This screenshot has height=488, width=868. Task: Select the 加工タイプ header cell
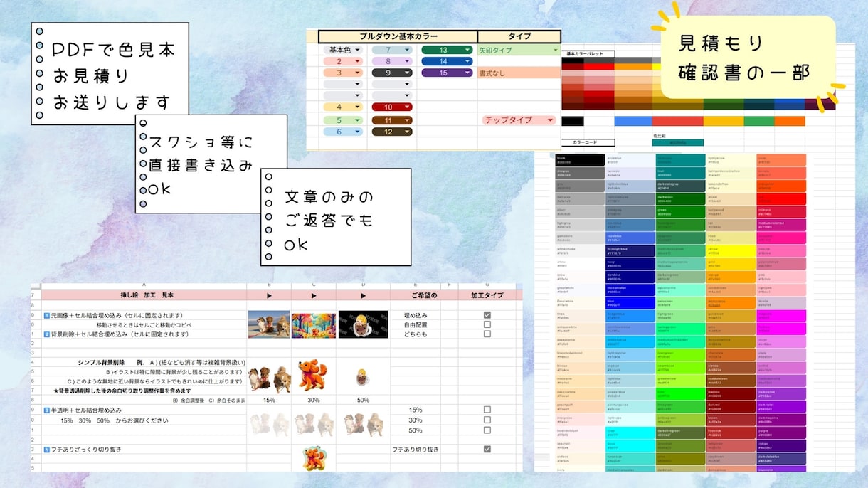coord(487,295)
